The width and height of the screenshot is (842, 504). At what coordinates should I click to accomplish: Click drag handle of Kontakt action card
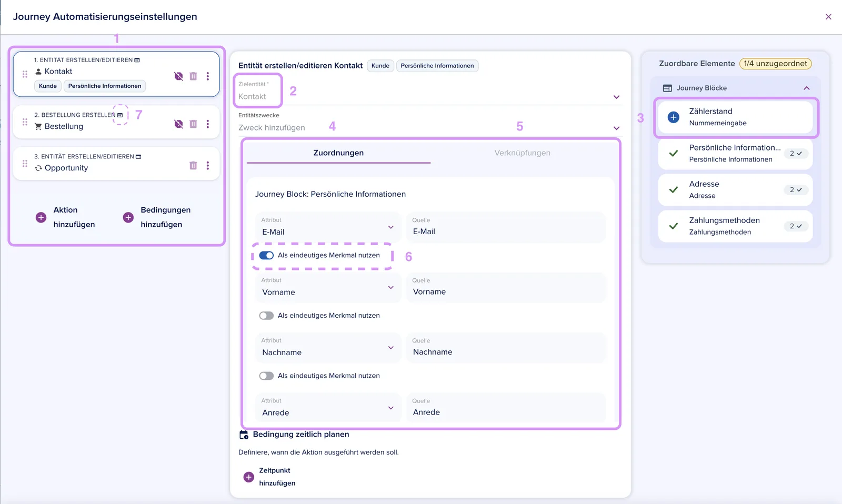[x=25, y=74]
